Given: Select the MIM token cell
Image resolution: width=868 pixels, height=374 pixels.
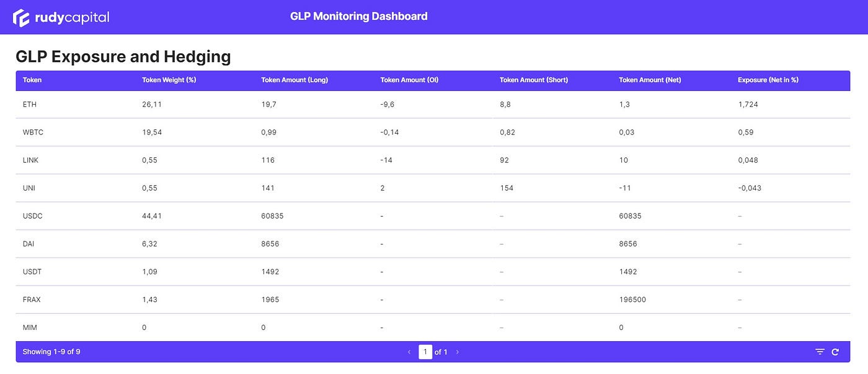Looking at the screenshot, I should pos(29,328).
